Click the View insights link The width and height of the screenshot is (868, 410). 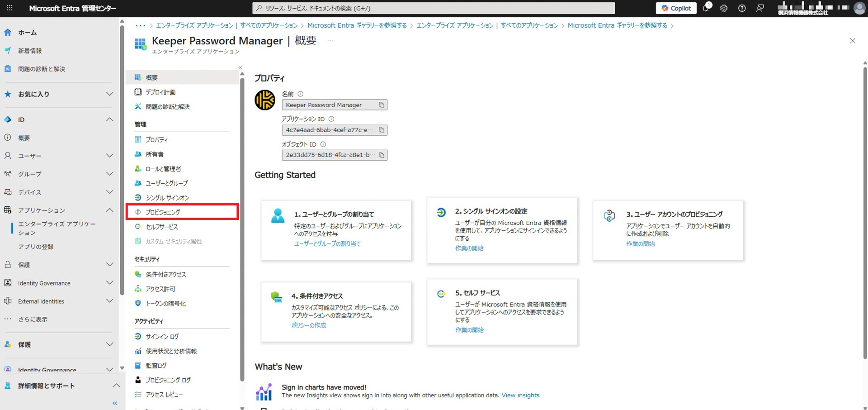(520, 395)
